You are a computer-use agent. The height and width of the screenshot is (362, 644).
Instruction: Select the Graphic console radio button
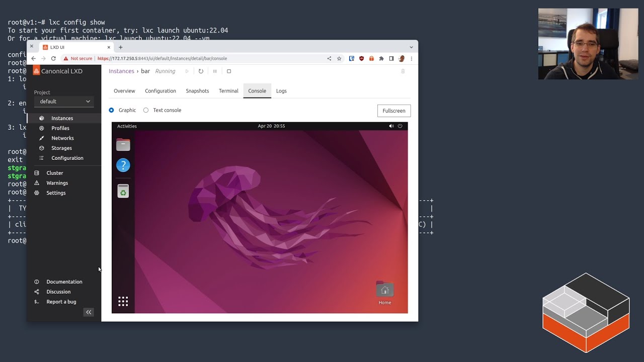tap(112, 110)
